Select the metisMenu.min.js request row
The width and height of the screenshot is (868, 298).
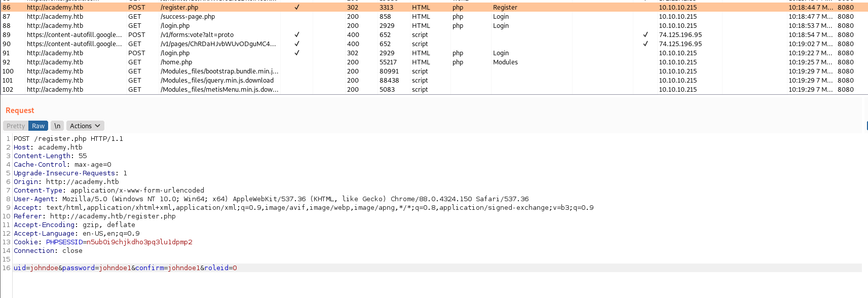click(219, 90)
